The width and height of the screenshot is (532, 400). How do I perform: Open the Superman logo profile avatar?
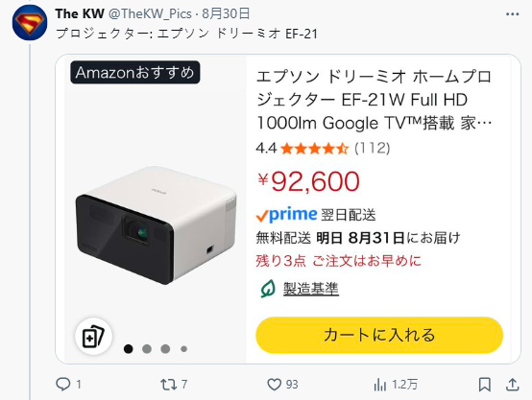tap(30, 23)
